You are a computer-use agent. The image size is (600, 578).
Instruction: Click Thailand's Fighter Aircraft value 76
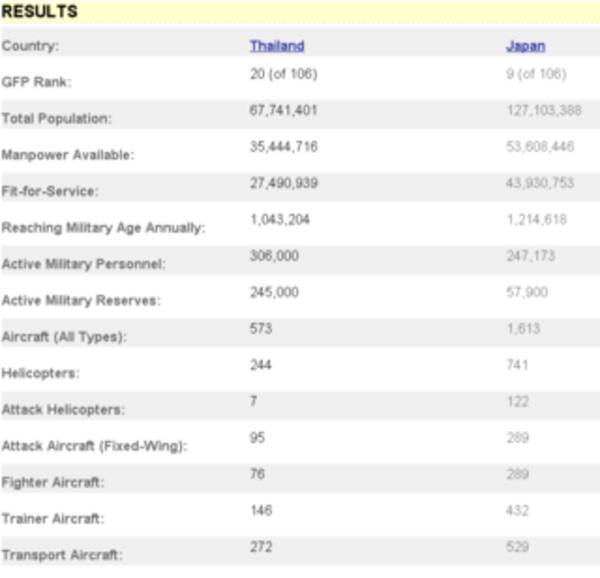click(x=257, y=474)
